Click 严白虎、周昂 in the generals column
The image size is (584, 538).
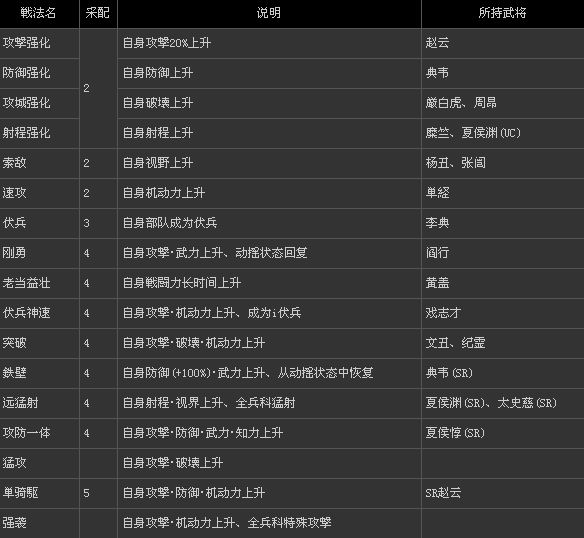[461, 103]
